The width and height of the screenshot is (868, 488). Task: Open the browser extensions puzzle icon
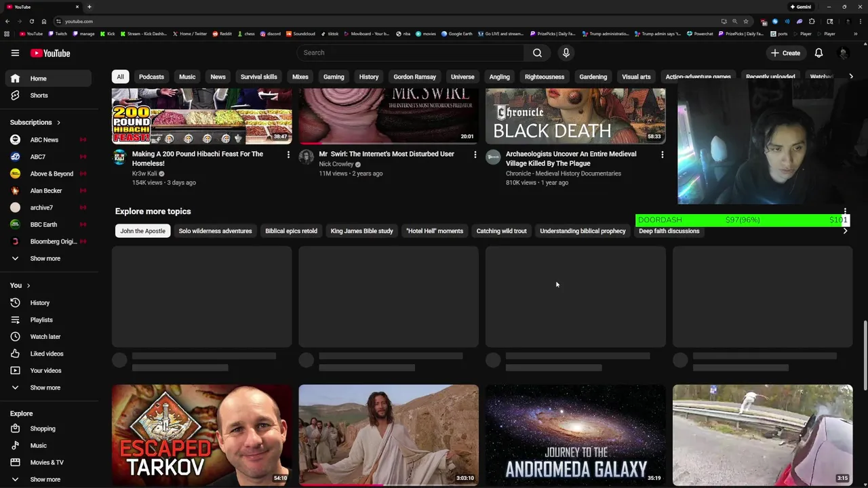(x=812, y=21)
